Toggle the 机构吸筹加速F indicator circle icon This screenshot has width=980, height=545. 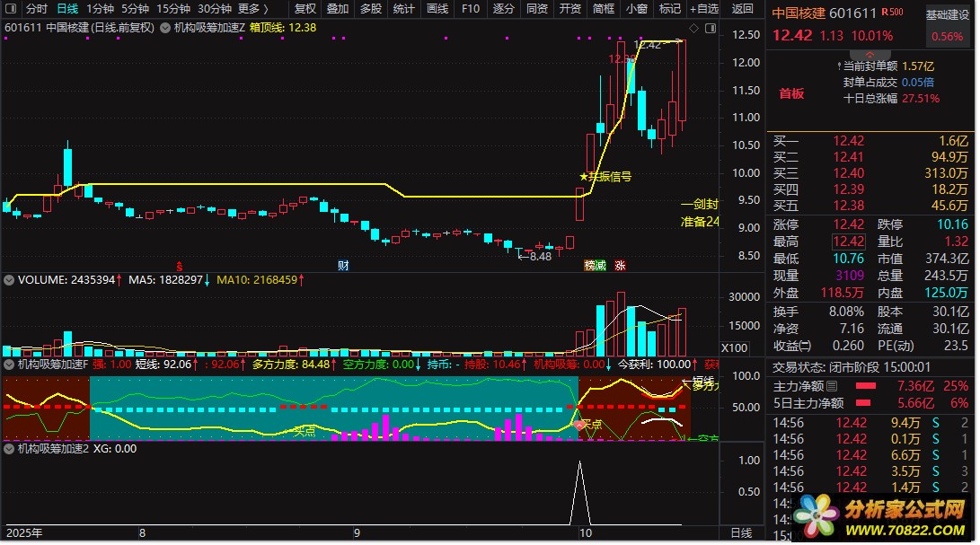pos(9,364)
